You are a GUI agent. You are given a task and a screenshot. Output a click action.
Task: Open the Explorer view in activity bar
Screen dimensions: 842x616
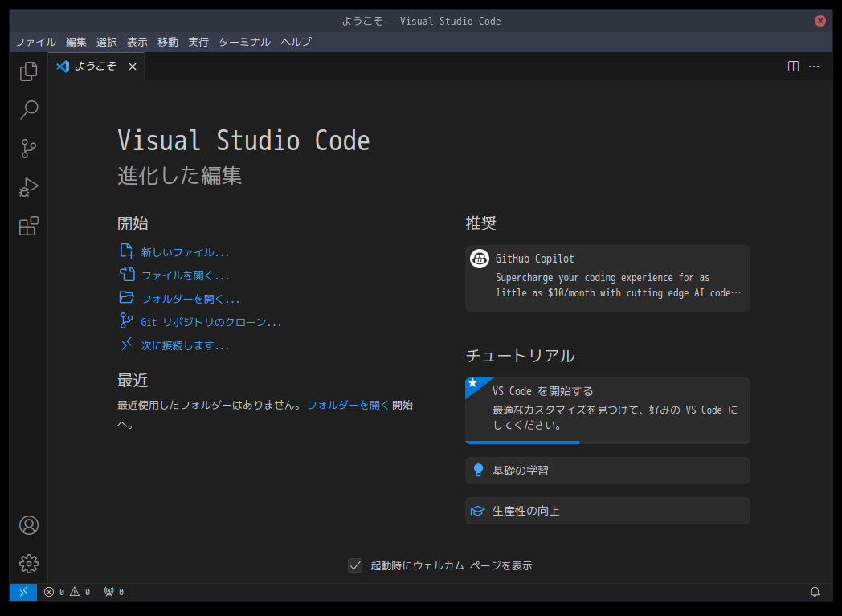click(x=28, y=71)
